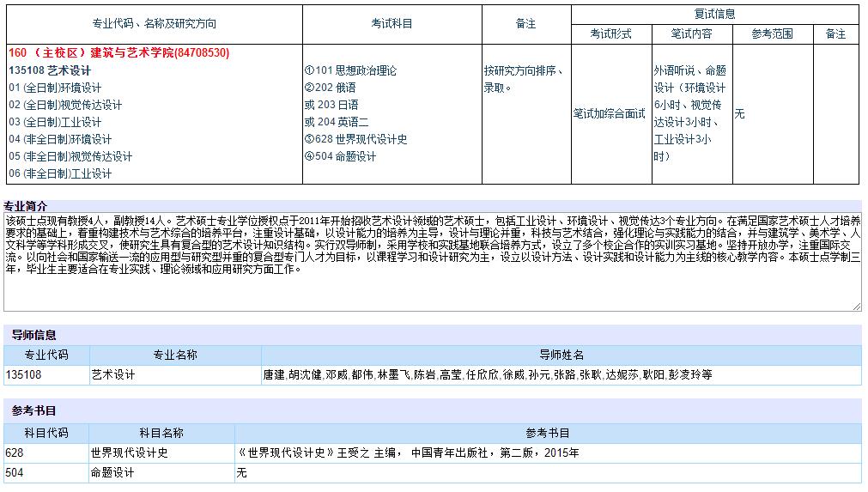
Task: Click 04 (非全日制)环境设计 direction
Action: coord(60,139)
